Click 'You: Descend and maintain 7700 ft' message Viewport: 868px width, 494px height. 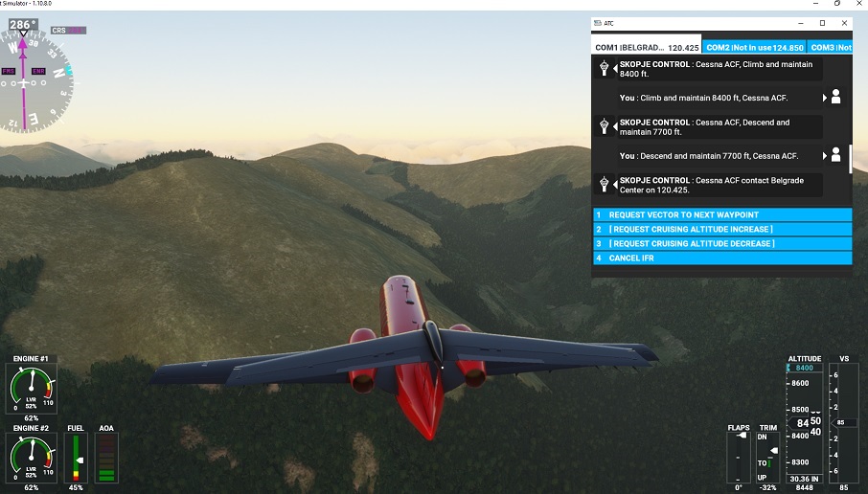[x=720, y=156]
